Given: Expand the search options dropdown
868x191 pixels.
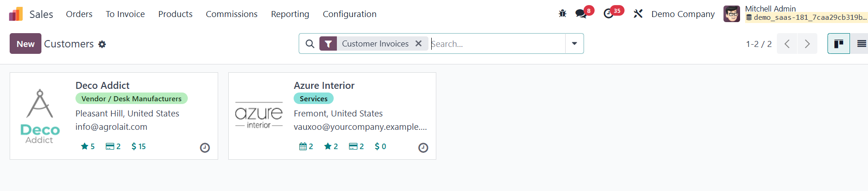Looking at the screenshot, I should coord(574,44).
